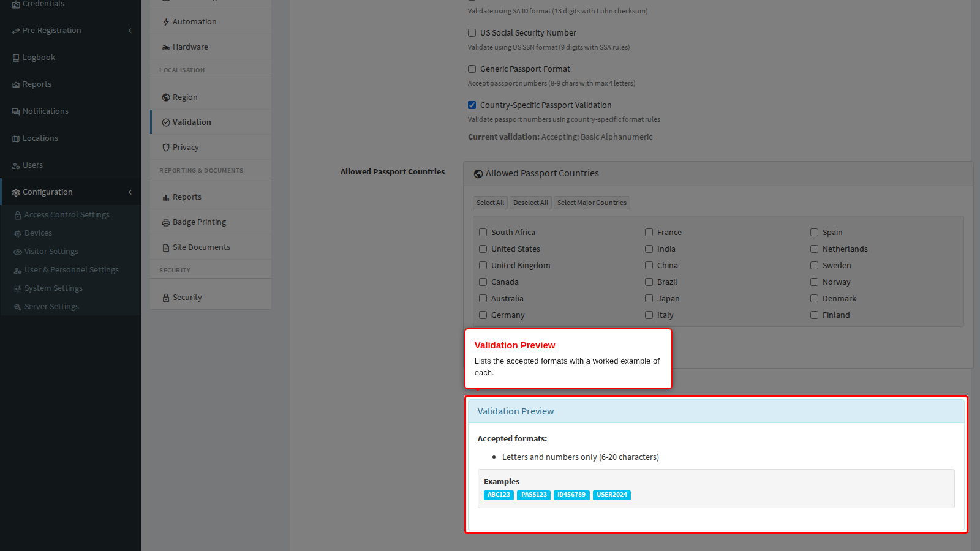Image resolution: width=980 pixels, height=551 pixels.
Task: Collapse the Configuration menu chevron
Action: click(130, 192)
